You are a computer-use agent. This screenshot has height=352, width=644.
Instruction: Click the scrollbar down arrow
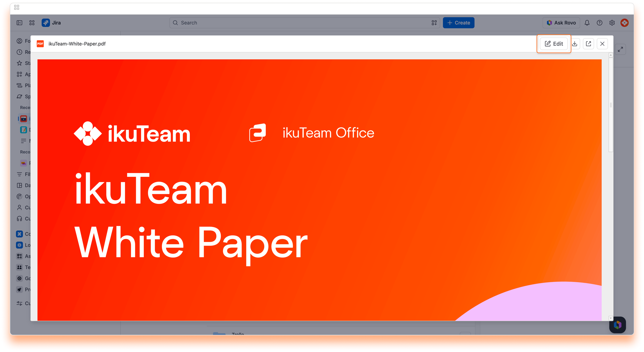610,318
